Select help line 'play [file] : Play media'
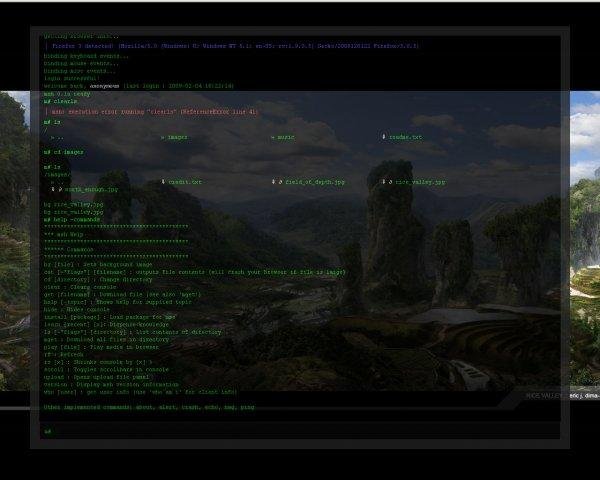The height and width of the screenshot is (480, 600). (101, 347)
